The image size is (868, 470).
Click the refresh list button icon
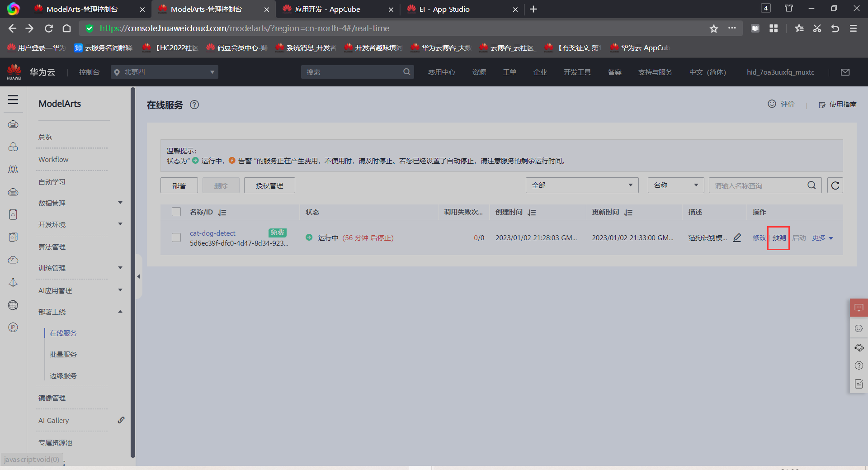tap(835, 185)
